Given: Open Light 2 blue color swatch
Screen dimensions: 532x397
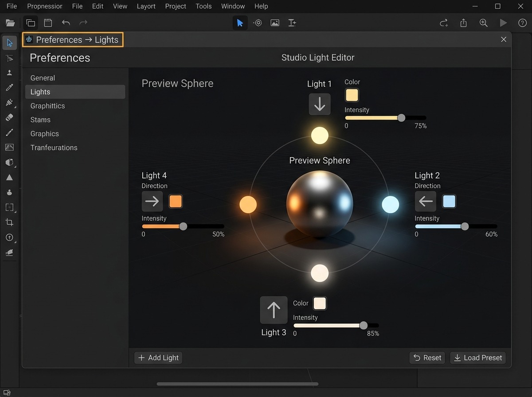Looking at the screenshot, I should 449,202.
